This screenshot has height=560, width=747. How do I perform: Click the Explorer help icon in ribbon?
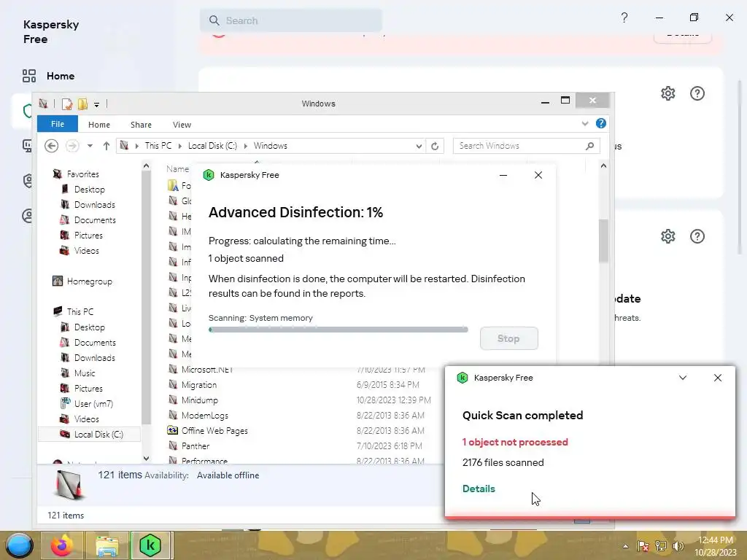coord(601,124)
